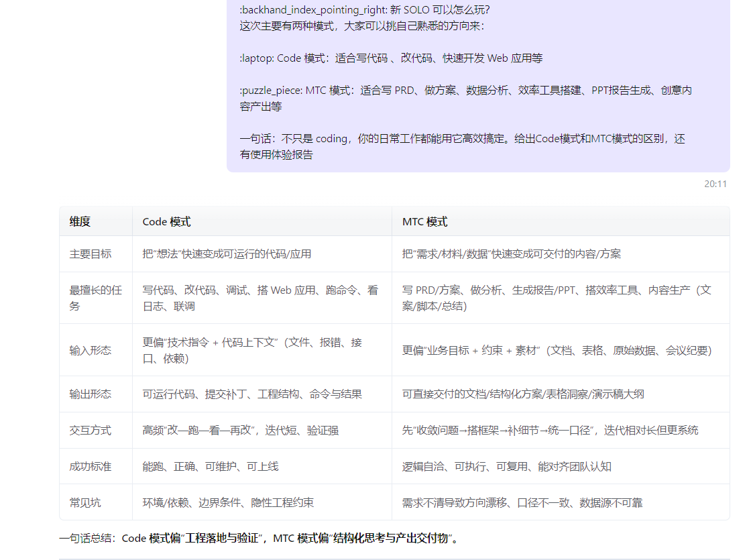Click the "可运行代码、提交补丁" output cell
The width and height of the screenshot is (751, 560).
252,394
